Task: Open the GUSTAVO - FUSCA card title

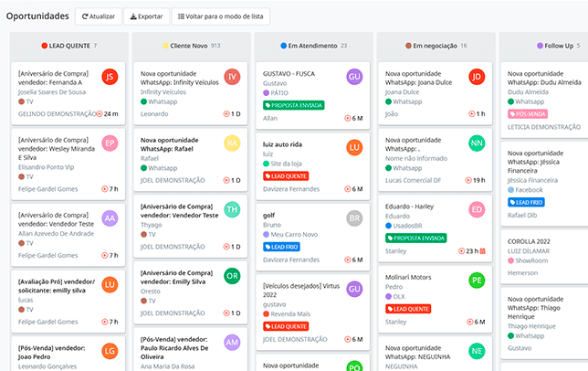Action: tap(289, 73)
